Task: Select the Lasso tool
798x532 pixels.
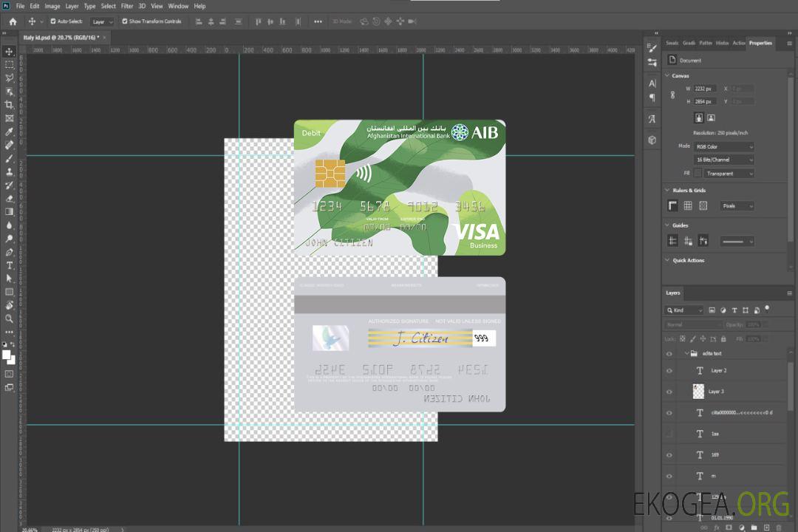Action: (x=10, y=78)
